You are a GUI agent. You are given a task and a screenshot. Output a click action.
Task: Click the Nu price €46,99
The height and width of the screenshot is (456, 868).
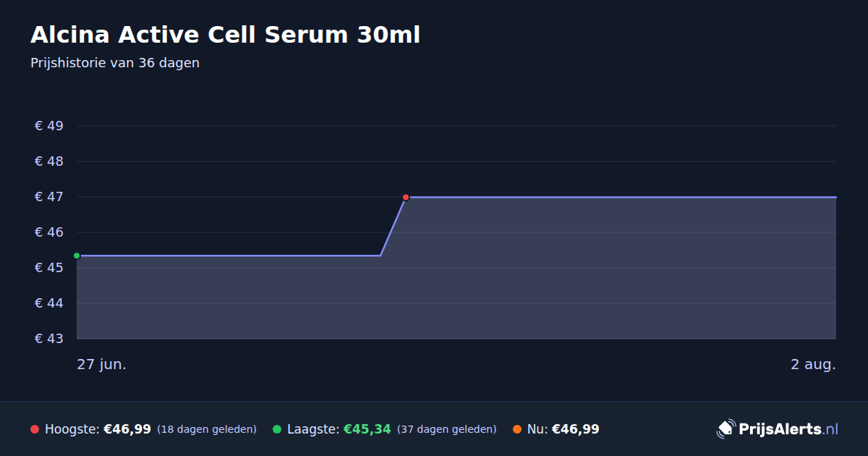click(576, 429)
